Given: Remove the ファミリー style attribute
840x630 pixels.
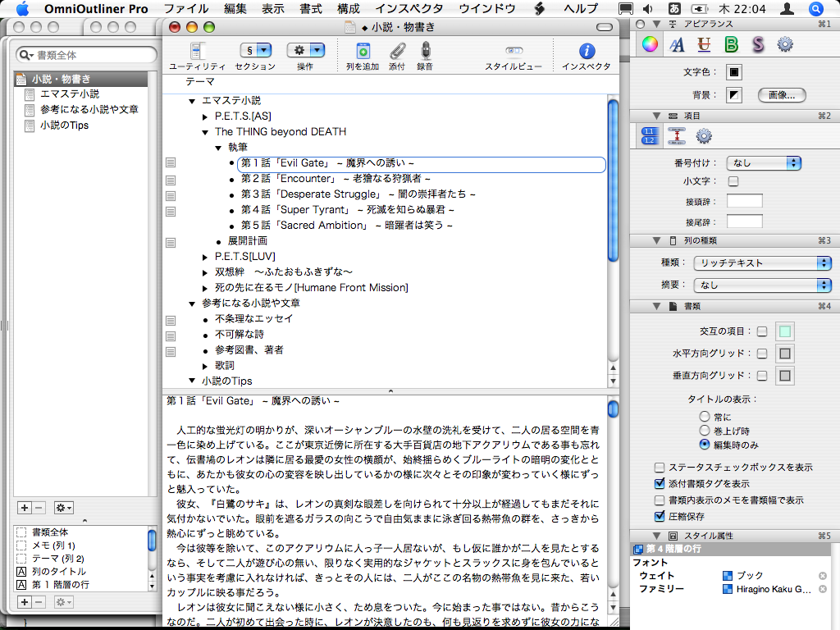Looking at the screenshot, I should (x=822, y=589).
